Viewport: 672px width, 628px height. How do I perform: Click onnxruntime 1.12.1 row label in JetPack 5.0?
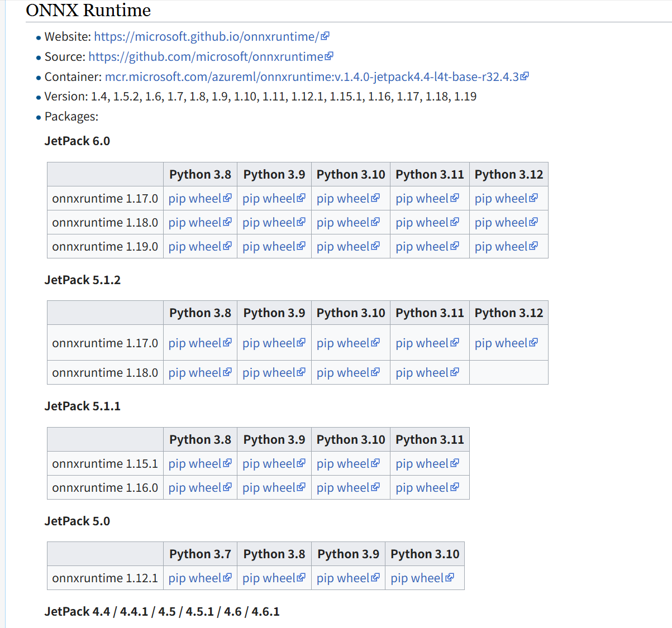point(105,578)
